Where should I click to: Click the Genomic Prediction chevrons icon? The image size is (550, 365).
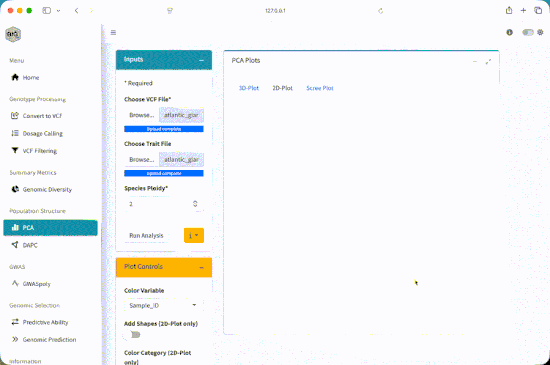[15, 339]
